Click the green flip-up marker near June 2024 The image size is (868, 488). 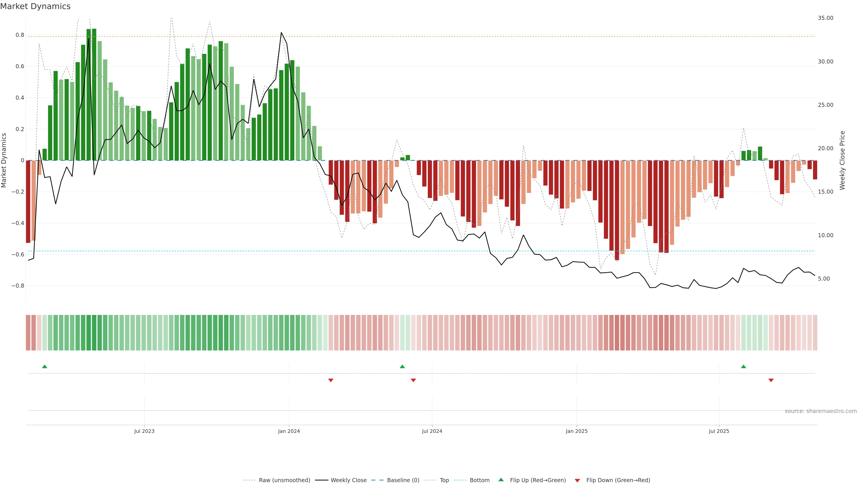(x=402, y=366)
